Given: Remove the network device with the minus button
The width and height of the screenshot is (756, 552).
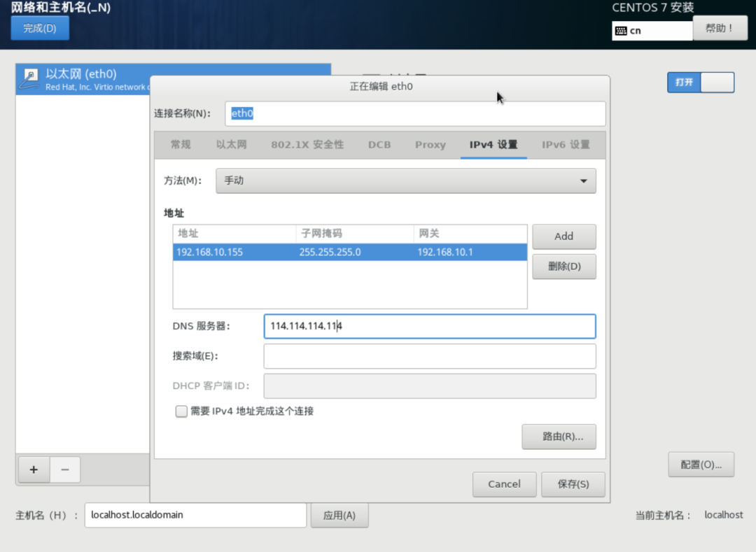Looking at the screenshot, I should tap(65, 469).
